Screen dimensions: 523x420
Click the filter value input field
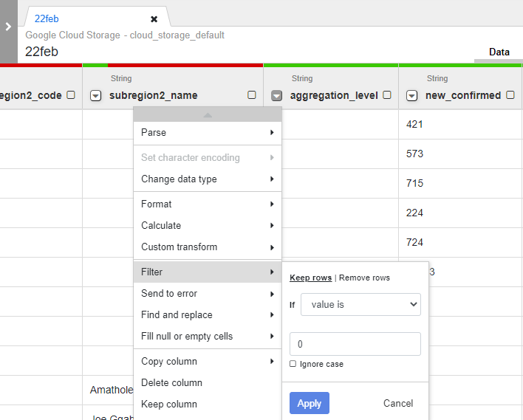(x=355, y=344)
